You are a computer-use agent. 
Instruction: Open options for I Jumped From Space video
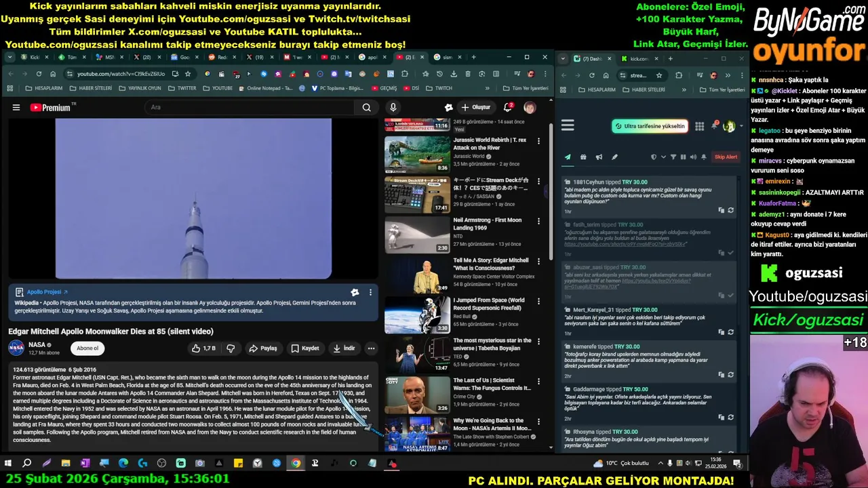[538, 301]
